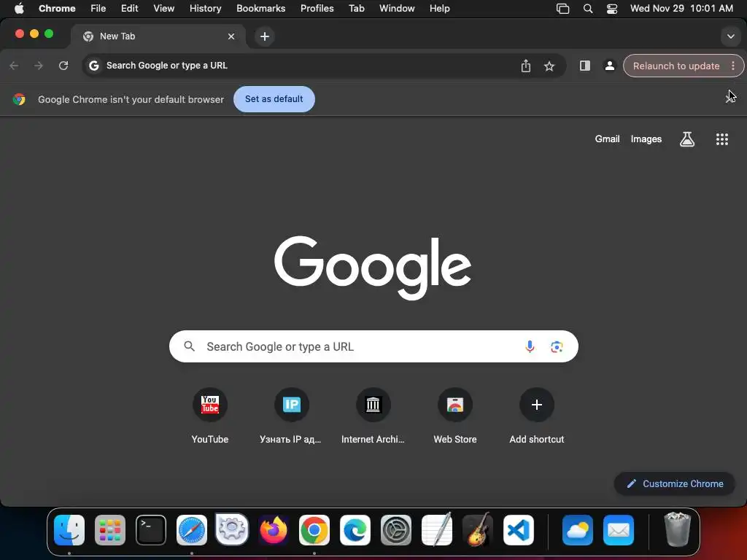Open Finder from the dock
The image size is (747, 560).
point(69,530)
